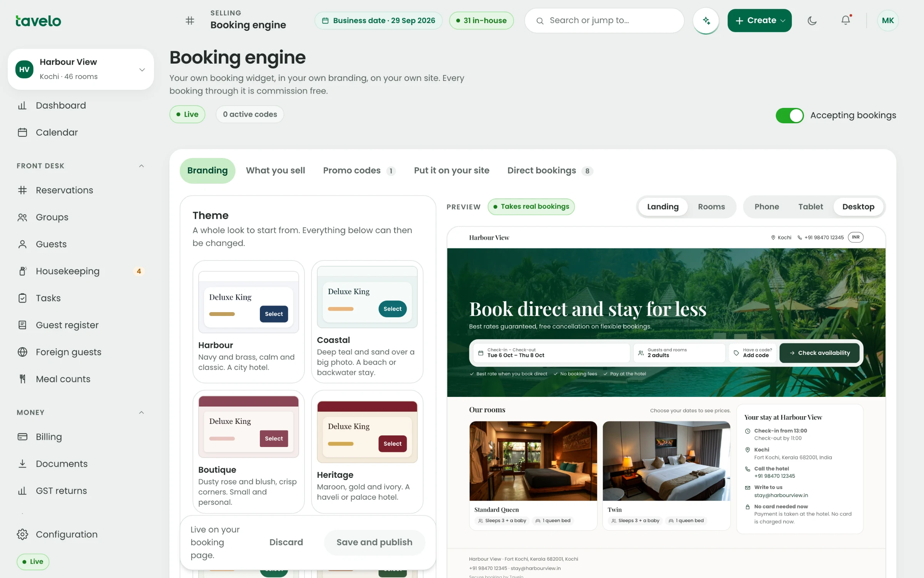This screenshot has height=578, width=924.
Task: Show Landing page in preview
Action: [x=663, y=207]
